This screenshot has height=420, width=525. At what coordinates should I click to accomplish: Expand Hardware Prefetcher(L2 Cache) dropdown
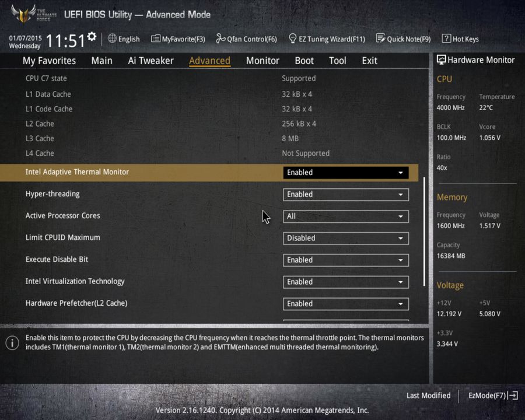pyautogui.click(x=346, y=304)
